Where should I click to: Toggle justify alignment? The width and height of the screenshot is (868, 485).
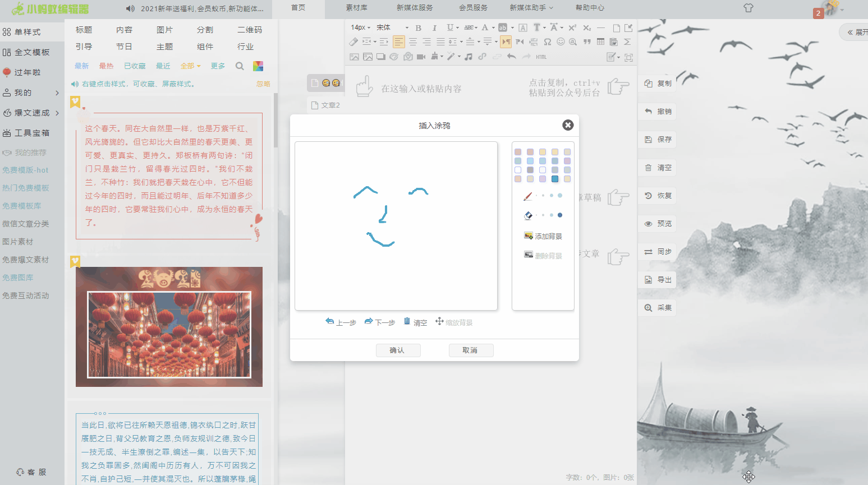(440, 42)
